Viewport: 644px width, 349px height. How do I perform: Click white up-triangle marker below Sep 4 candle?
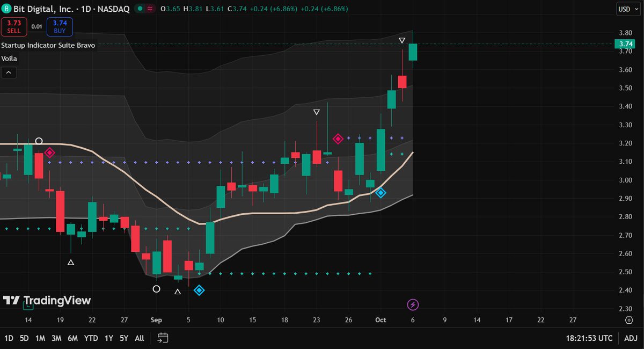pyautogui.click(x=178, y=292)
